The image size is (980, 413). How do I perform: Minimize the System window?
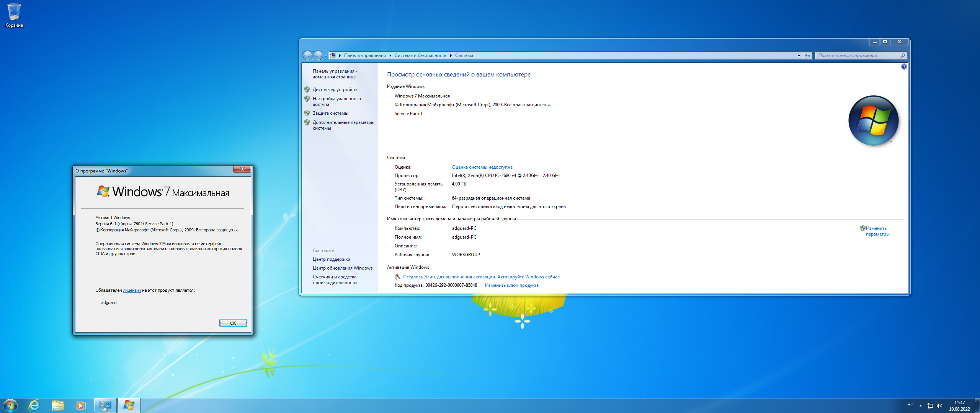(875, 42)
